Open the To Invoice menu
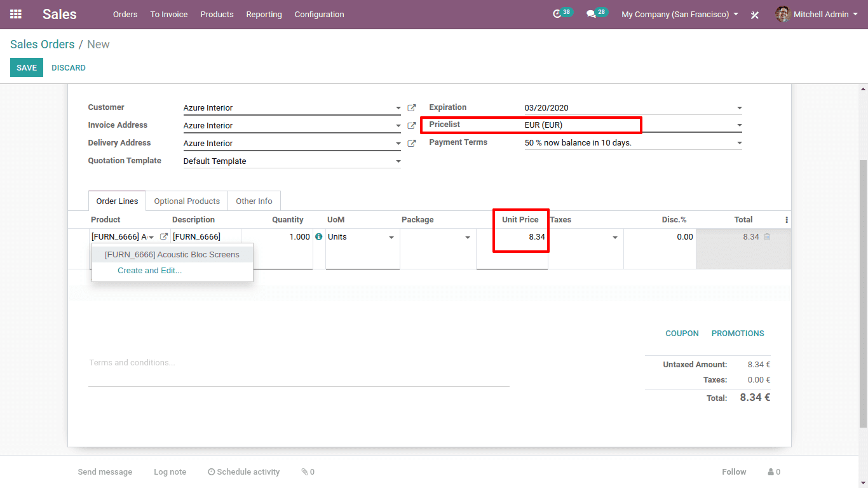 (x=169, y=14)
